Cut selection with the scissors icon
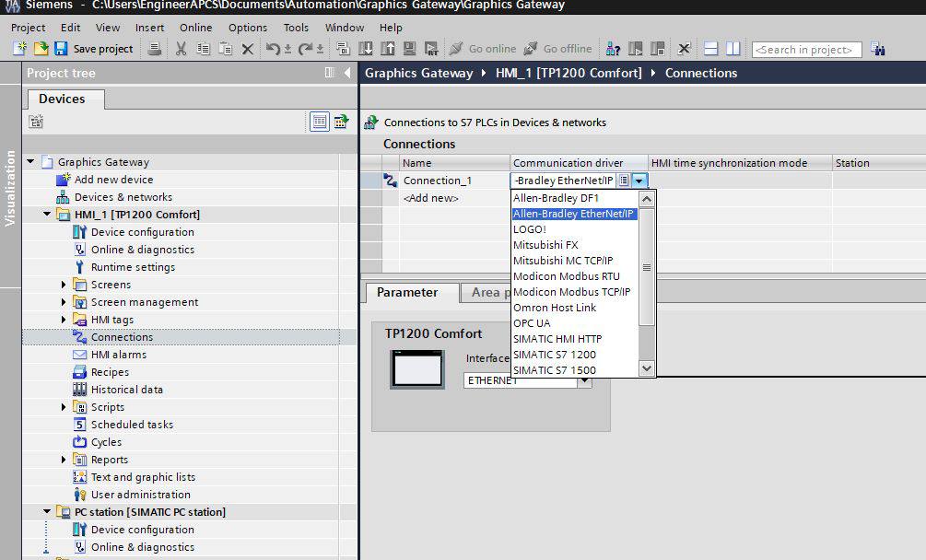 pyautogui.click(x=181, y=49)
